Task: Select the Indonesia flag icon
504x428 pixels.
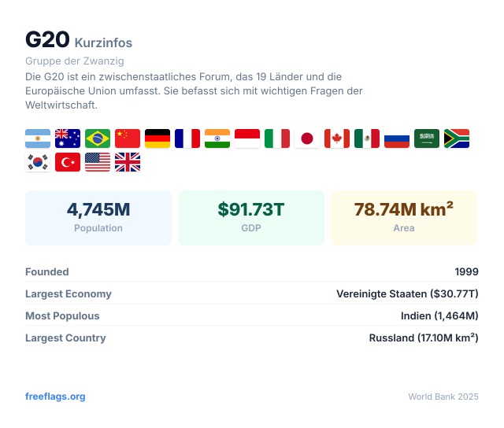Action: coord(247,138)
